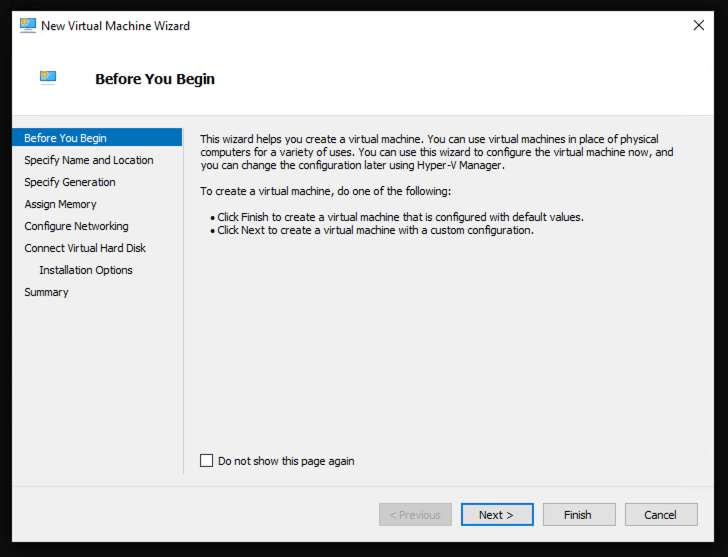Image resolution: width=728 pixels, height=557 pixels.
Task: Select the Installation Options sub-step
Action: pos(86,270)
